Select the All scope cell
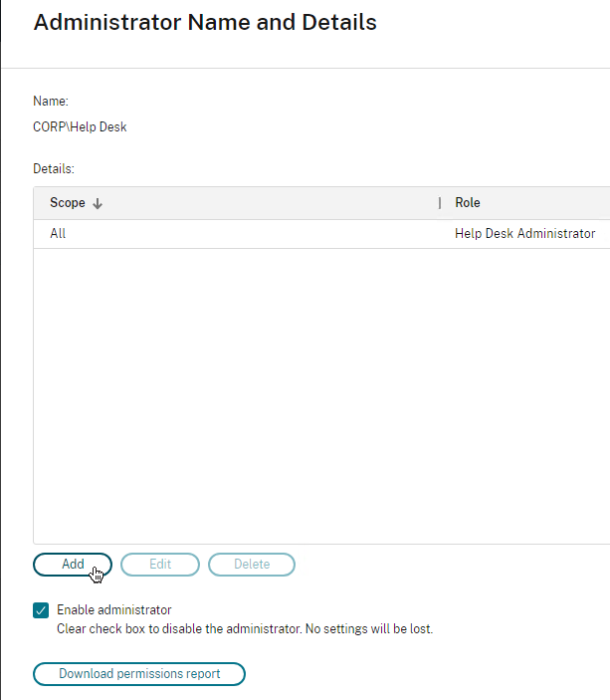The width and height of the screenshot is (610, 700). [58, 233]
